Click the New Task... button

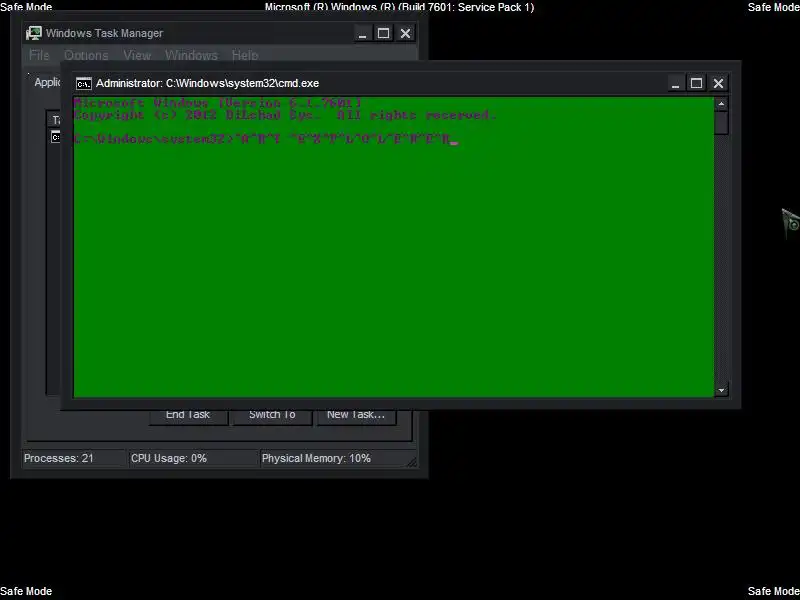[356, 416]
